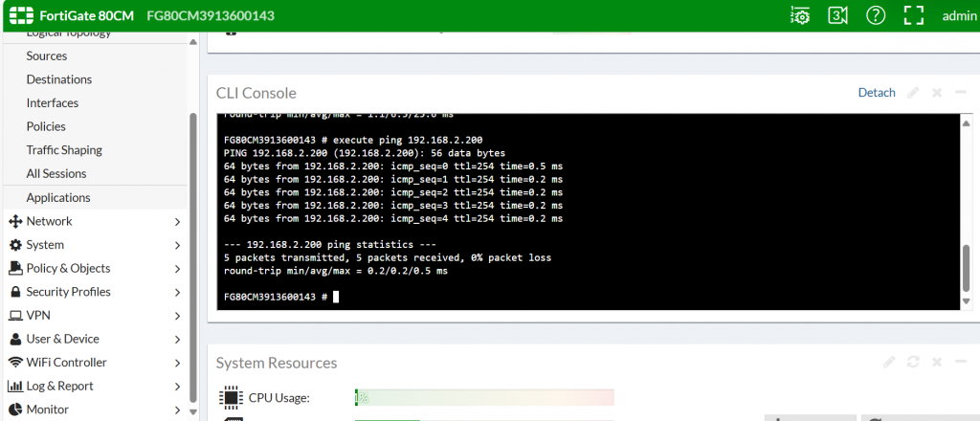Open the help question mark icon
This screenshot has height=421, width=980.
pyautogui.click(x=876, y=15)
